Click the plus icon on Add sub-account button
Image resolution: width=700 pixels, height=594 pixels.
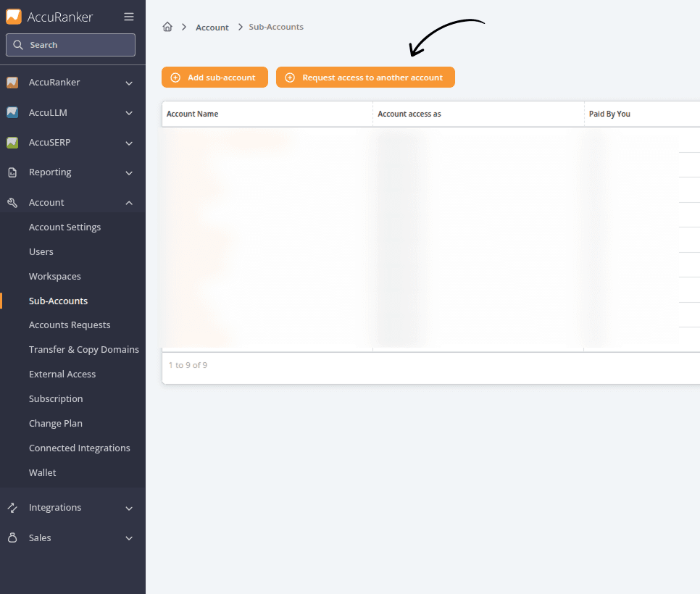point(175,78)
